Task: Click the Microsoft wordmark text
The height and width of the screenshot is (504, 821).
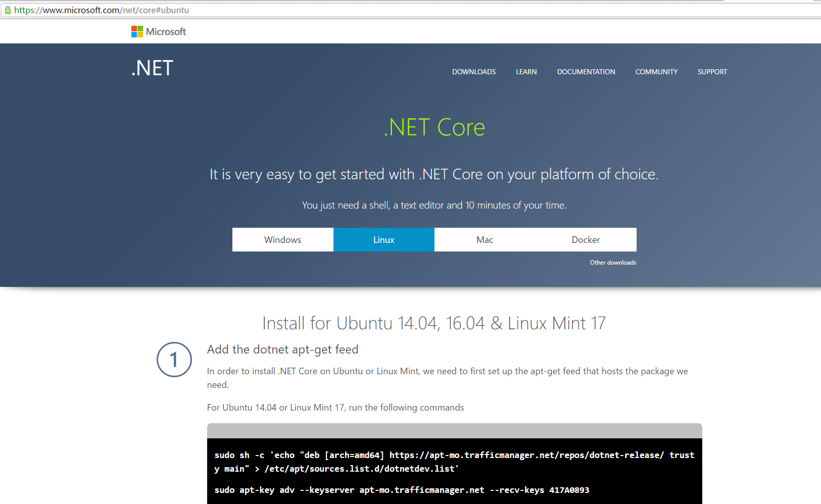Action: click(x=166, y=32)
